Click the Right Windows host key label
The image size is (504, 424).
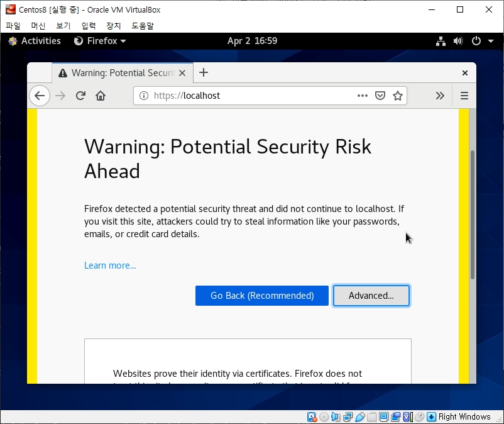tap(464, 417)
